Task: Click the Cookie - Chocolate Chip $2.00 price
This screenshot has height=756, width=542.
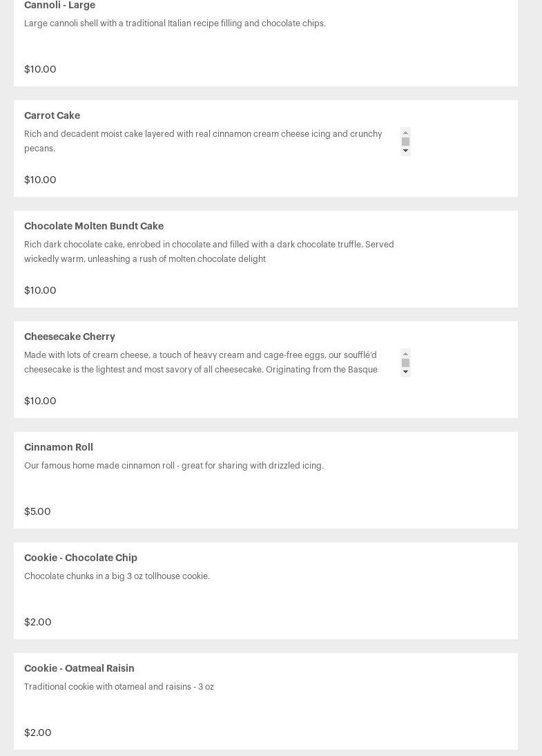Action: pos(37,622)
